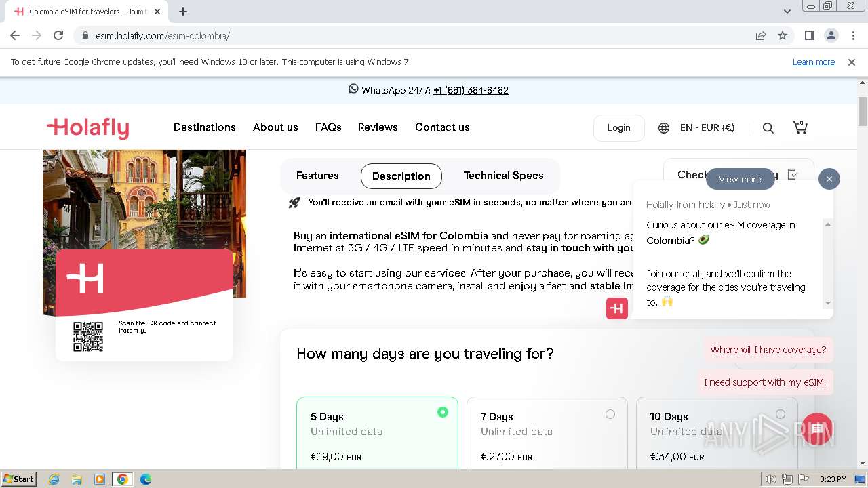Viewport: 868px width, 488px height.
Task: Switch to the Technical Specs tab
Action: pyautogui.click(x=504, y=176)
